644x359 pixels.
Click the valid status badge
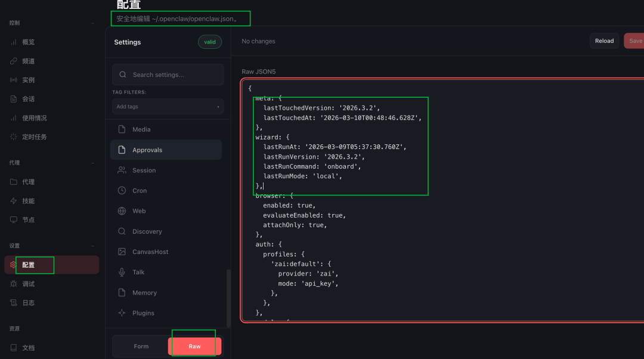pos(210,42)
